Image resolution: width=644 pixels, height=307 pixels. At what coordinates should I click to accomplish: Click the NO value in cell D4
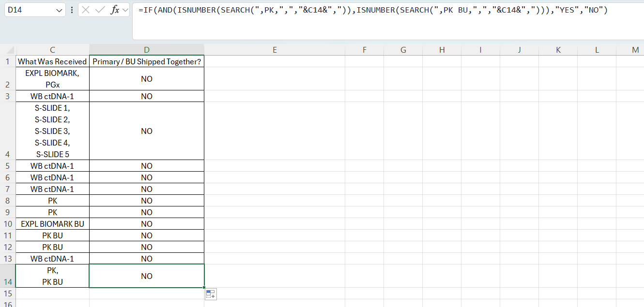tap(147, 131)
